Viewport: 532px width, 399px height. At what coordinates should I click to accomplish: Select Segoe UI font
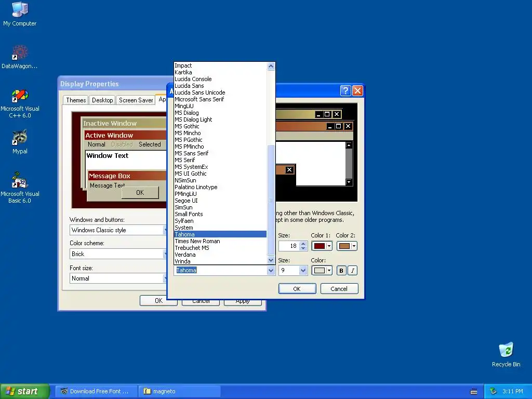(x=220, y=201)
